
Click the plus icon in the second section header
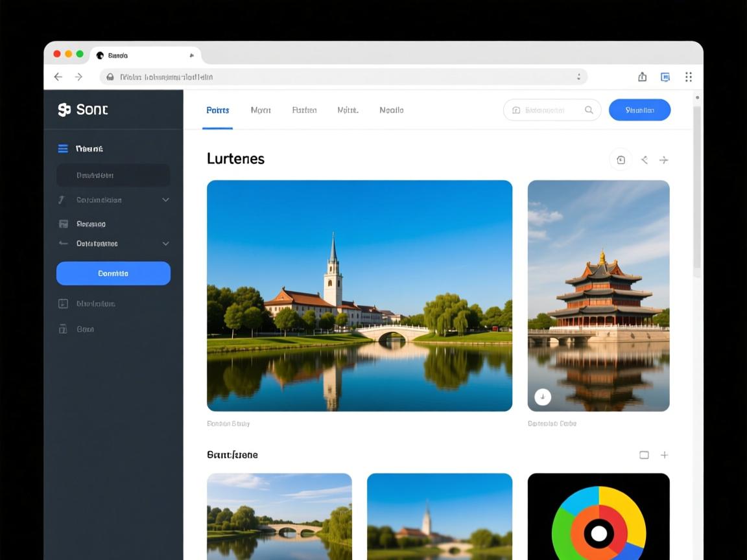(x=664, y=455)
